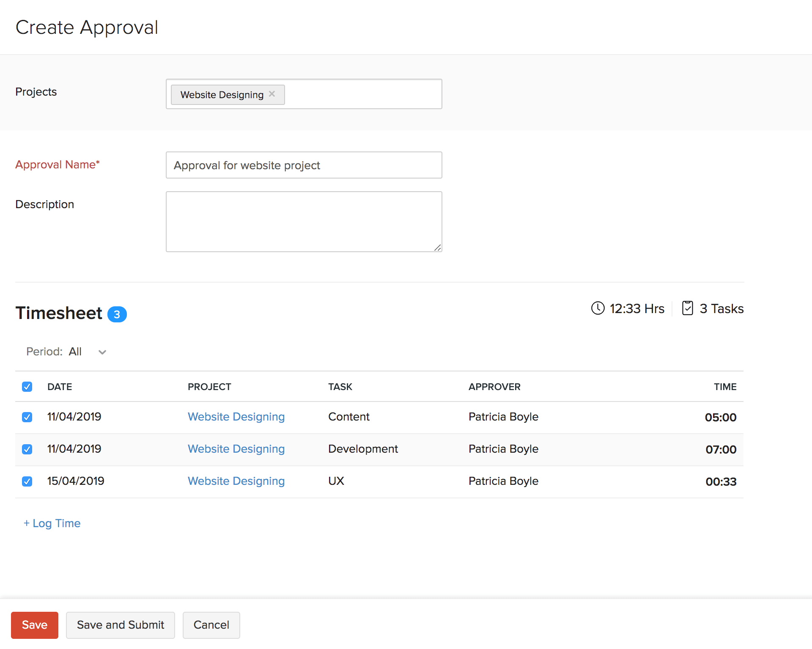
Task: Uncheck the 11/04/2019 Content task checkbox
Action: pos(27,417)
